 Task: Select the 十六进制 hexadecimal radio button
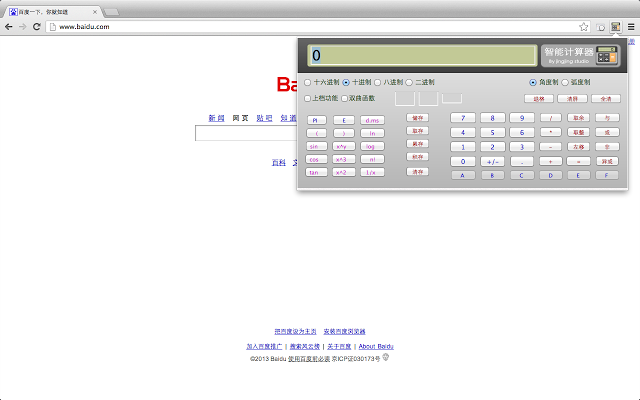[308, 82]
